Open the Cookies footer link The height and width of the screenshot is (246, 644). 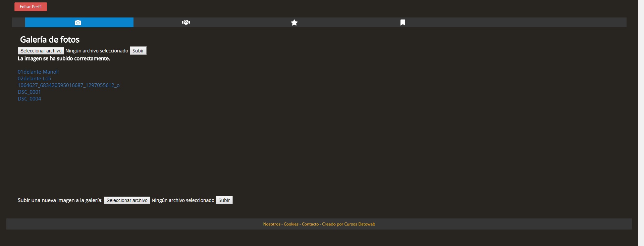[x=291, y=224]
